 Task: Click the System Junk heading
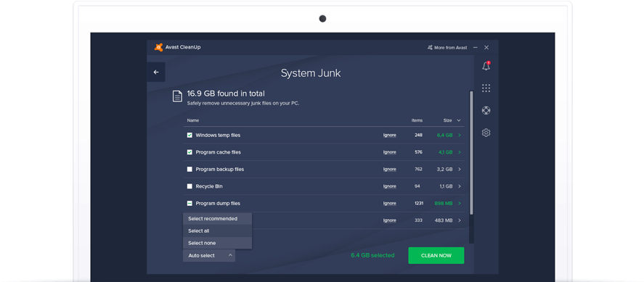311,73
